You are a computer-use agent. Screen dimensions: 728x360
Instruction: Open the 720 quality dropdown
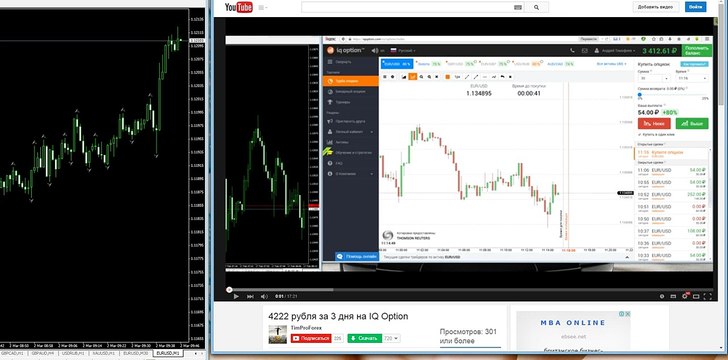[x=391, y=338]
